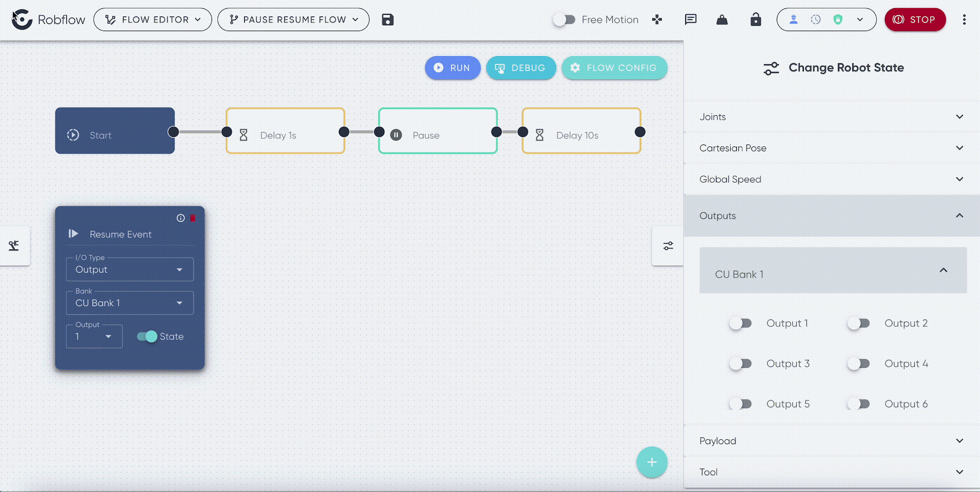
Task: Disable the State toggle in Resume Event
Action: point(147,336)
